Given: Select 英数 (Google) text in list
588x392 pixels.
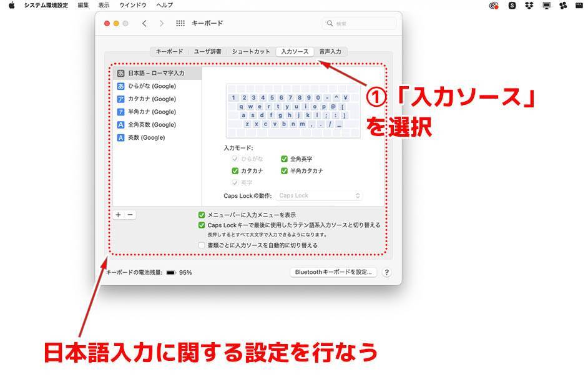Looking at the screenshot, I should 147,138.
